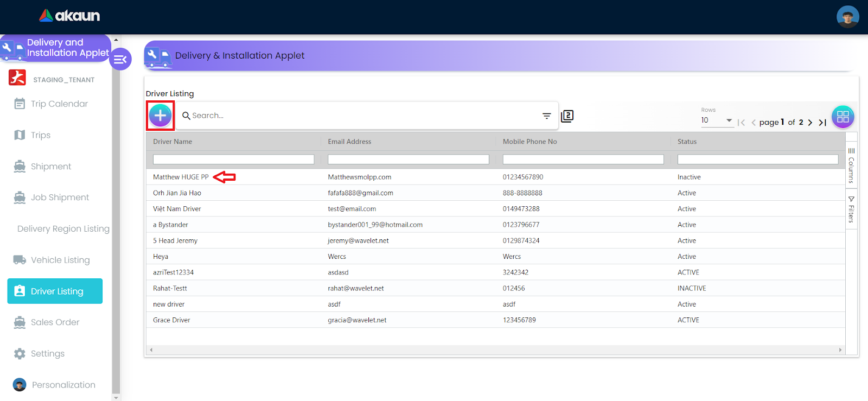The height and width of the screenshot is (401, 868).
Task: Expand the Columns side panel
Action: [851, 166]
